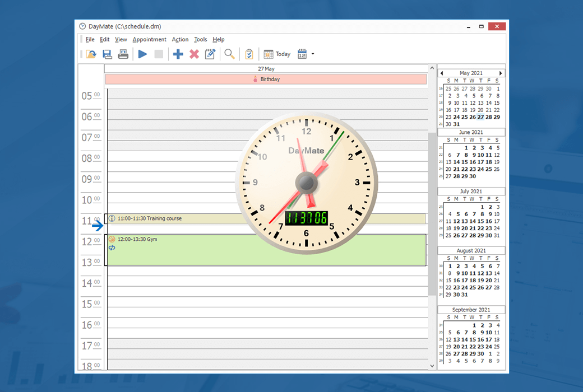This screenshot has height=392, width=583.
Task: Expand the calendar view dropdown arrow
Action: 313,54
